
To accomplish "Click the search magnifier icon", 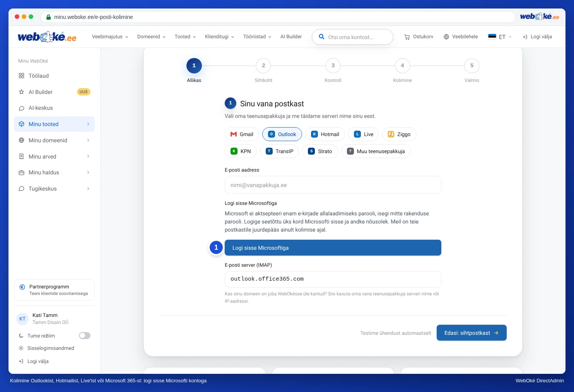I will (321, 37).
